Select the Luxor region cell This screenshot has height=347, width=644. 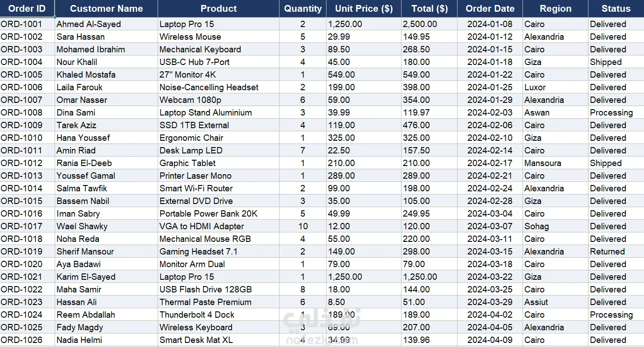[555, 87]
